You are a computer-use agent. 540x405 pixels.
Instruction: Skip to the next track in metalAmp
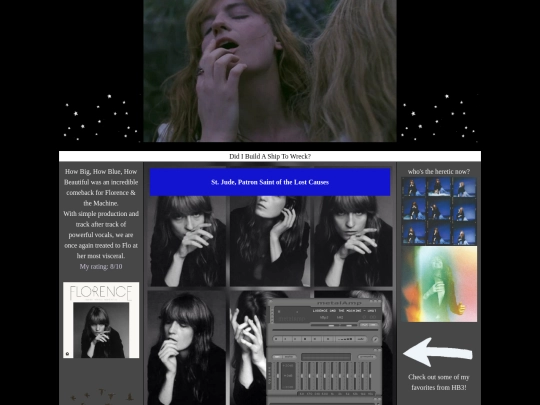coord(315,339)
